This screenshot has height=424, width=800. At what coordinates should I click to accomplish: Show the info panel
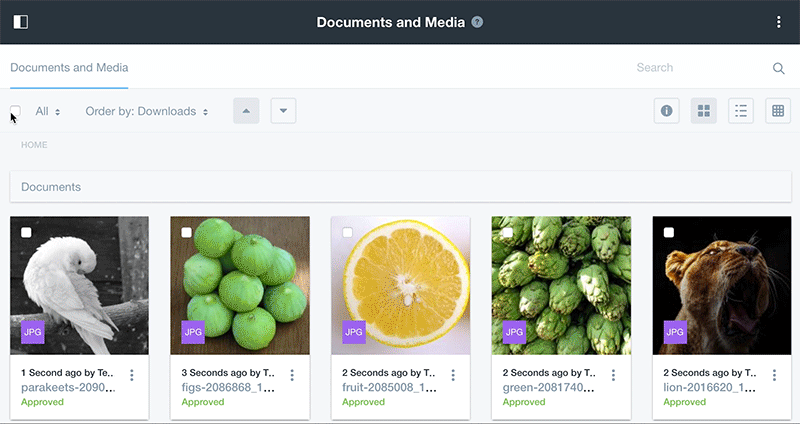(x=666, y=111)
